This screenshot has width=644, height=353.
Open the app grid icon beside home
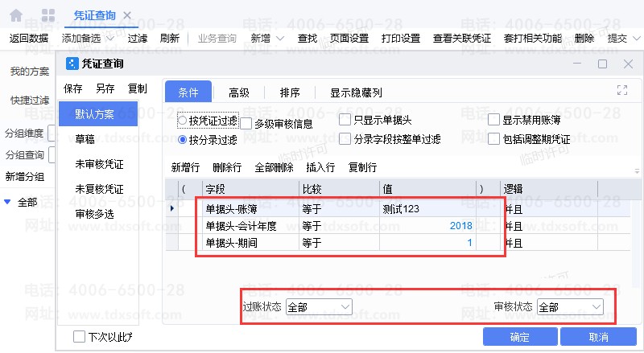click(48, 15)
